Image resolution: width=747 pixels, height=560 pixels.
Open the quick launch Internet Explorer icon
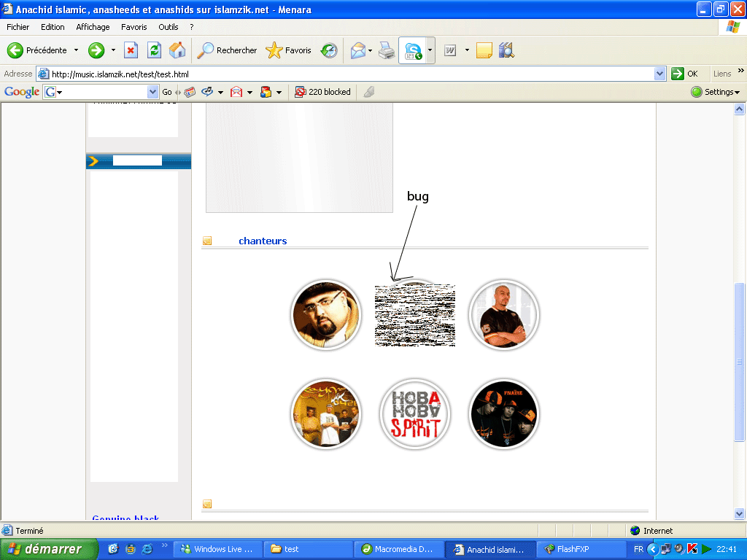(147, 549)
